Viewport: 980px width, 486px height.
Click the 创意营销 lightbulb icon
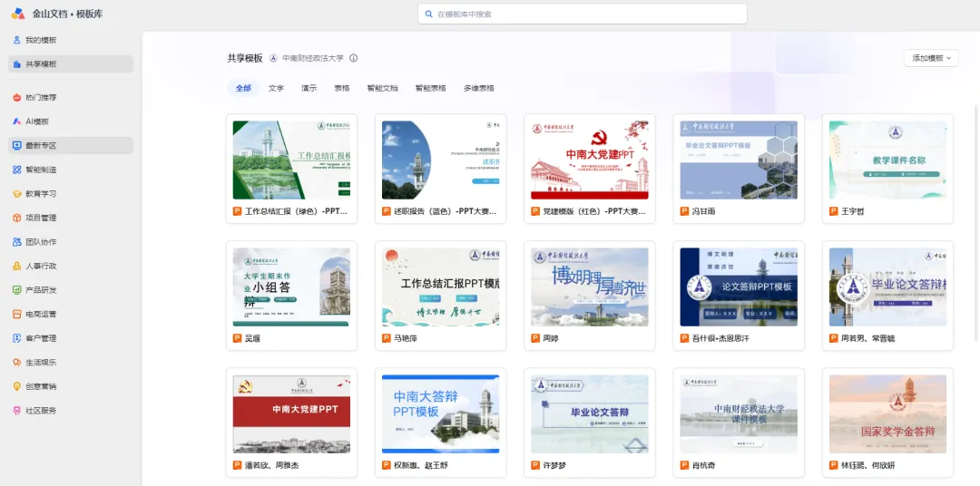tap(17, 386)
